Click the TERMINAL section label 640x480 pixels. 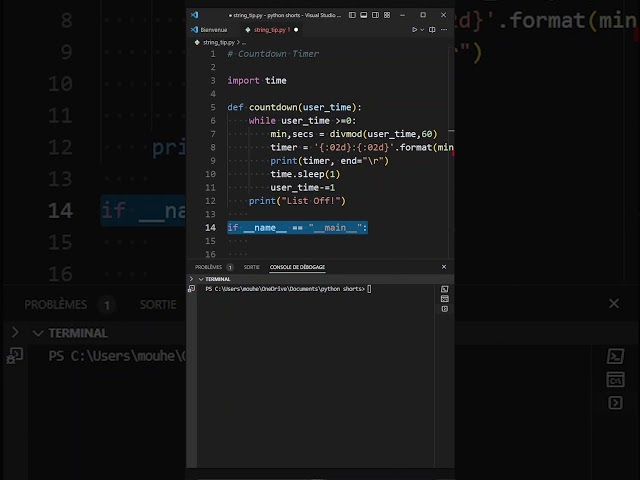click(218, 279)
